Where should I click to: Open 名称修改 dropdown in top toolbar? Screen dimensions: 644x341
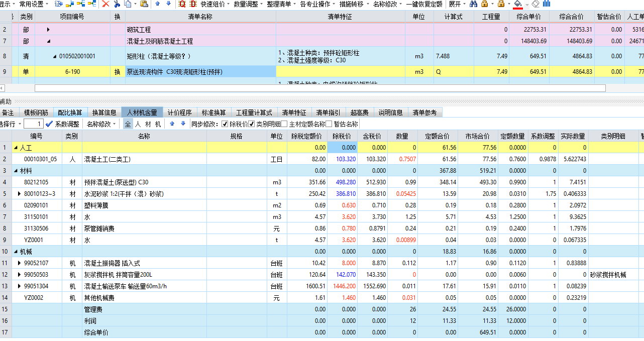pos(387,4)
